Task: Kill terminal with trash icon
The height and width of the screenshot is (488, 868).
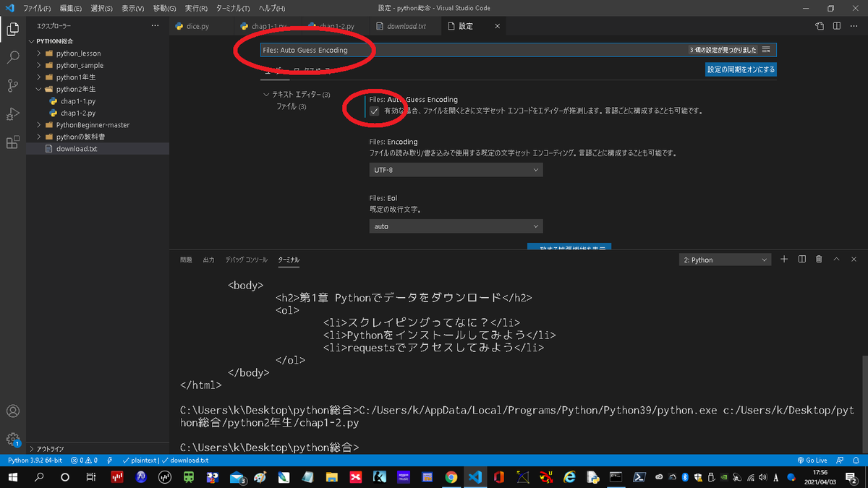Action: pos(819,260)
